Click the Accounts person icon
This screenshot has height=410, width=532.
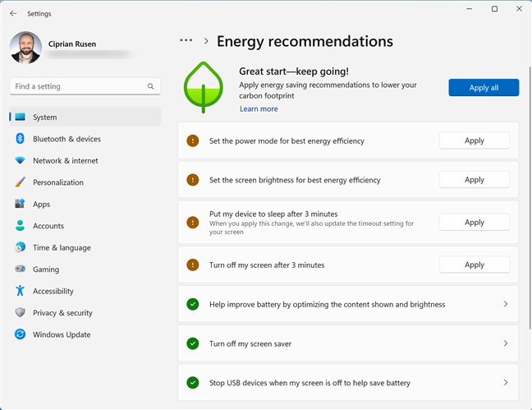pos(20,226)
